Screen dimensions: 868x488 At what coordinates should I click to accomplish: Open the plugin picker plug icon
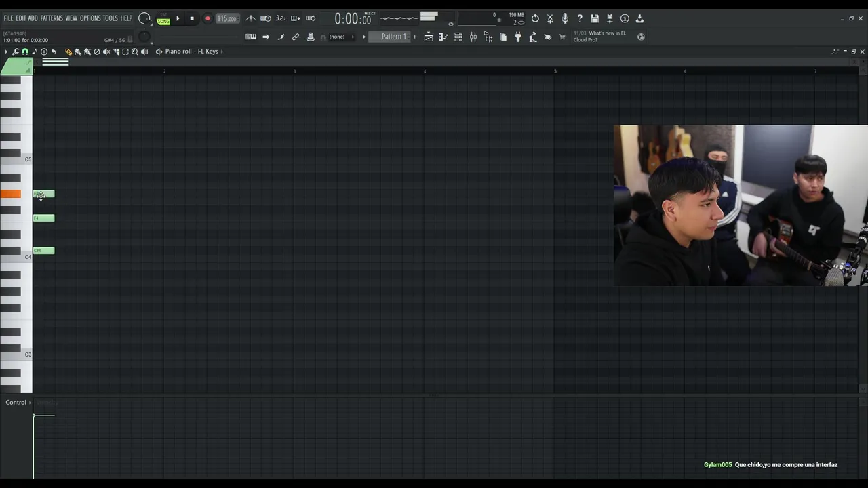(518, 37)
